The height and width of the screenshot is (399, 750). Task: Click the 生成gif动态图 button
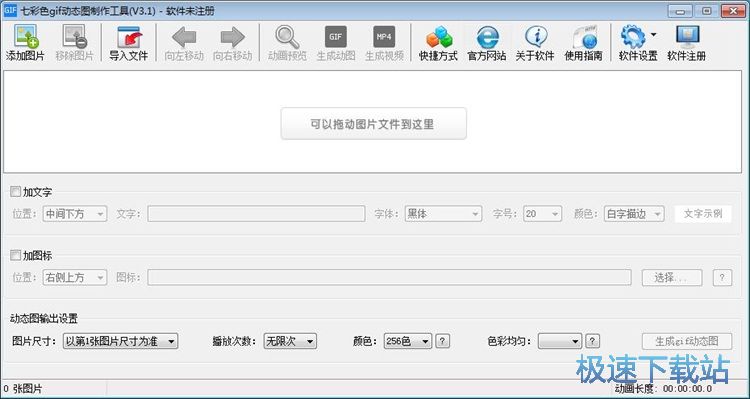coord(687,341)
